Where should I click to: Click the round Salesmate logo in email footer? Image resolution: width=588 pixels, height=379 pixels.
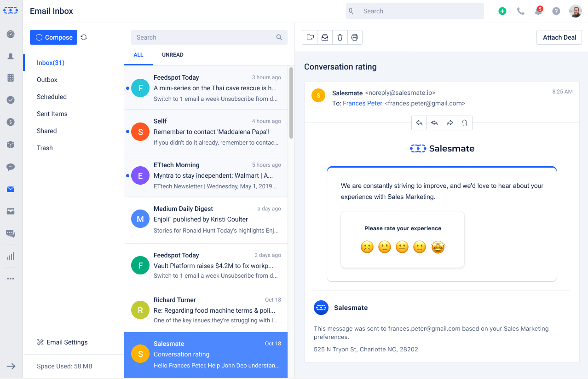pyautogui.click(x=321, y=308)
